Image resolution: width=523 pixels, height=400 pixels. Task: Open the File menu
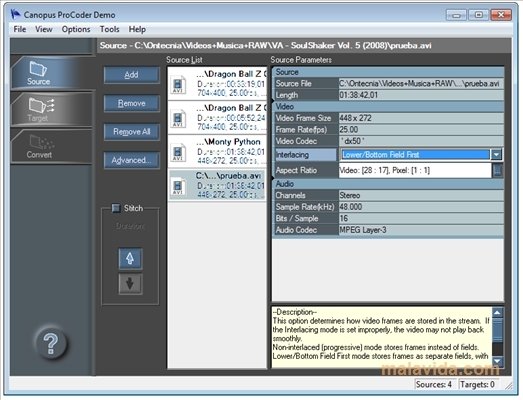(x=20, y=29)
